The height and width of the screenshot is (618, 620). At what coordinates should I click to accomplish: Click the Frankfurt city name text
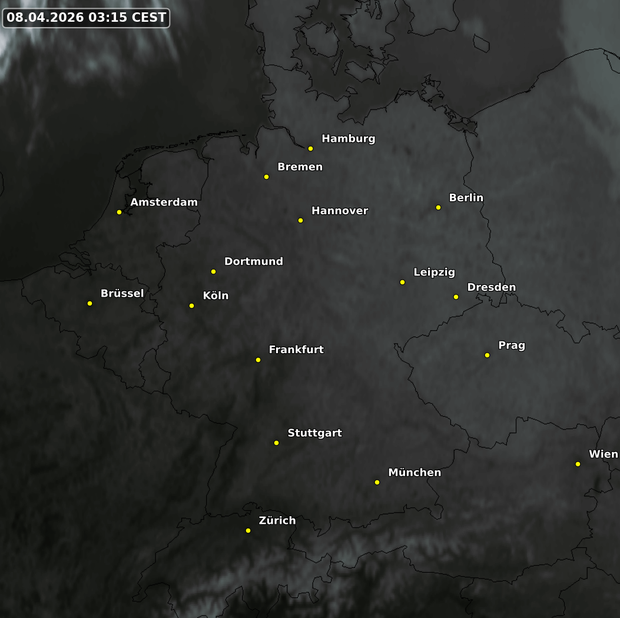click(x=296, y=350)
